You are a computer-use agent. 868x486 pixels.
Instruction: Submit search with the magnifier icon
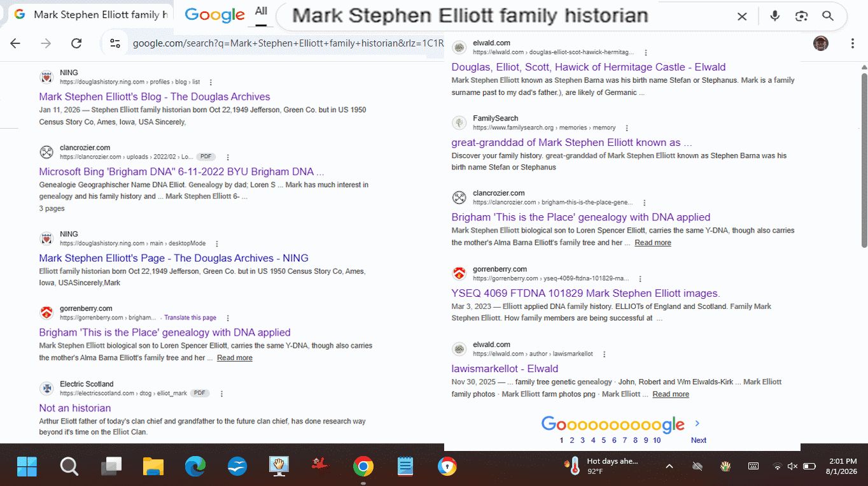(x=828, y=17)
